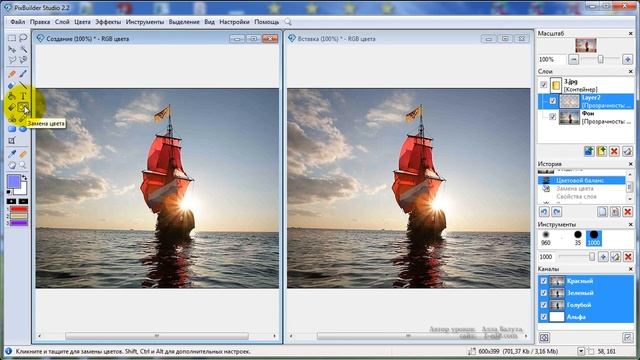Viewport: 640px width, 360px height.
Task: Select the crop tool
Action: pos(11,140)
